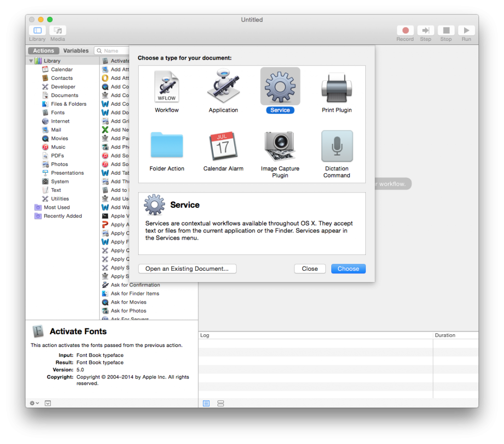504x444 pixels.
Task: Click Open an Existing Document button
Action: tap(187, 269)
